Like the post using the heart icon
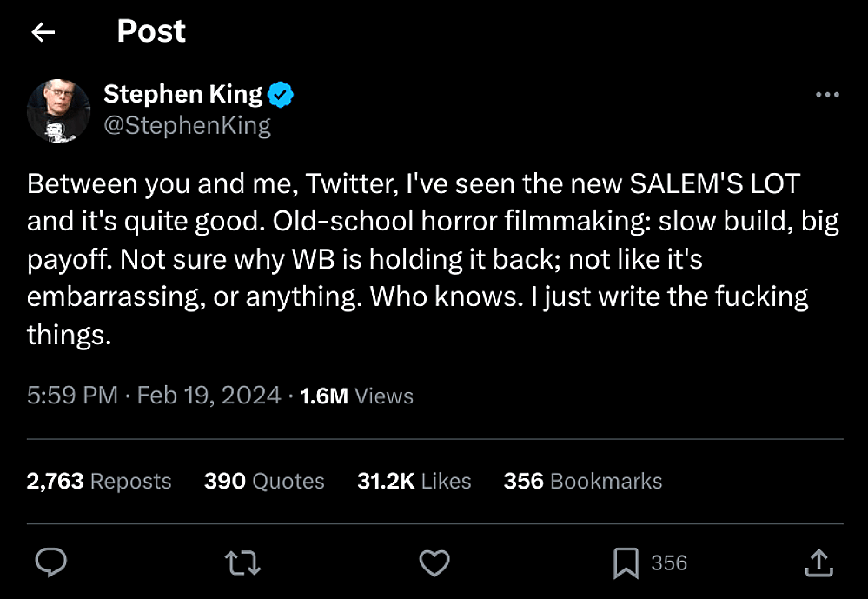Viewport: 868px width, 599px height. click(434, 562)
